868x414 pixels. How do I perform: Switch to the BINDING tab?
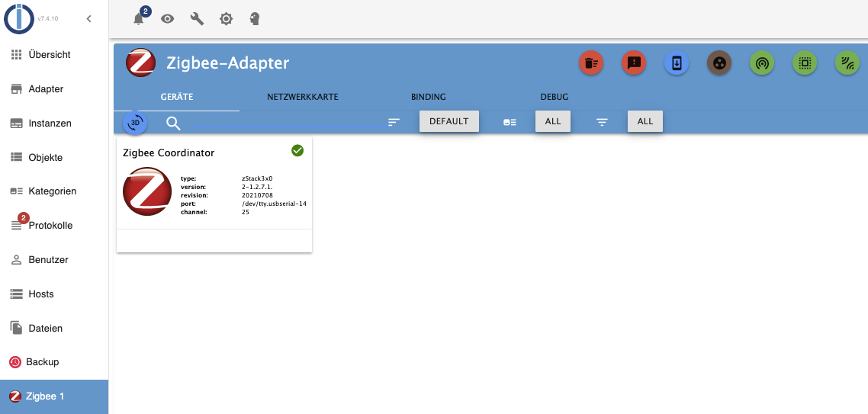tap(429, 97)
